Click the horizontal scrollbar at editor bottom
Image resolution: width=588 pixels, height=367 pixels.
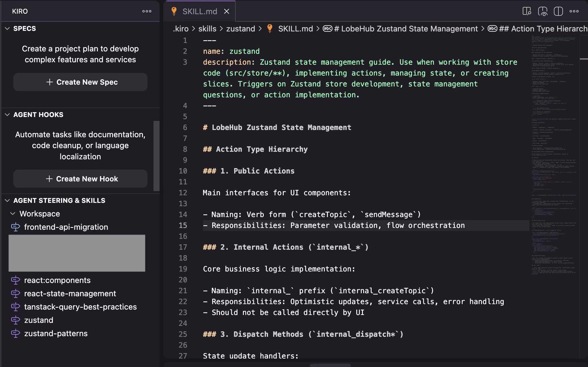330,365
